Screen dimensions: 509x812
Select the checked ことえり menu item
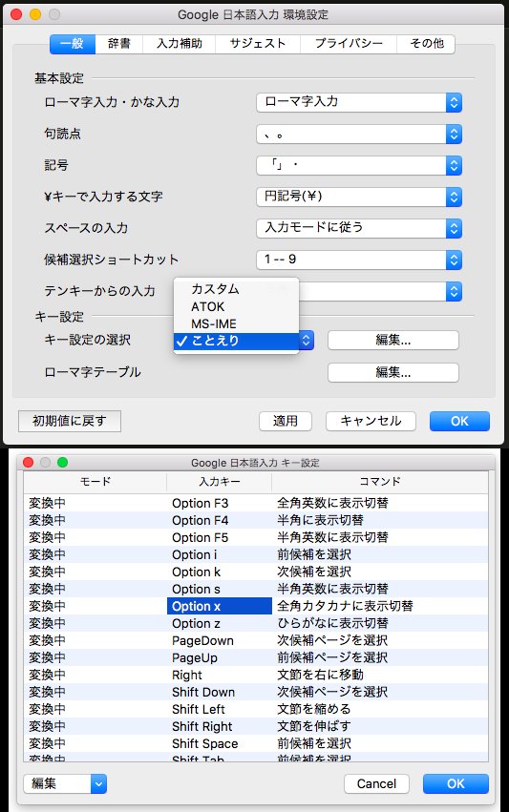pos(237,341)
